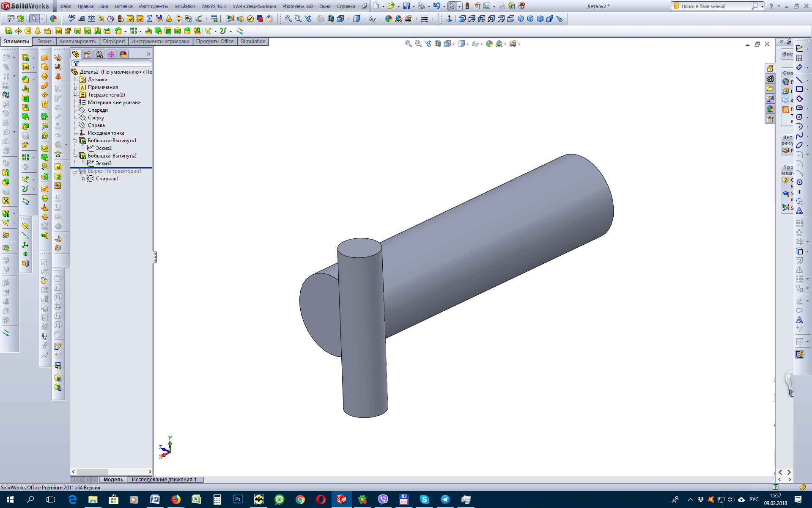Open the DisplayManager color ball tab
This screenshot has height=508, width=812.
tap(123, 54)
